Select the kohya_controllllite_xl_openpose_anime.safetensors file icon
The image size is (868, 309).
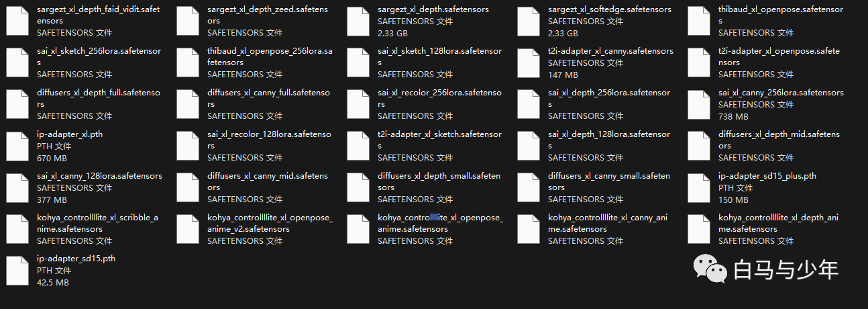pos(358,229)
